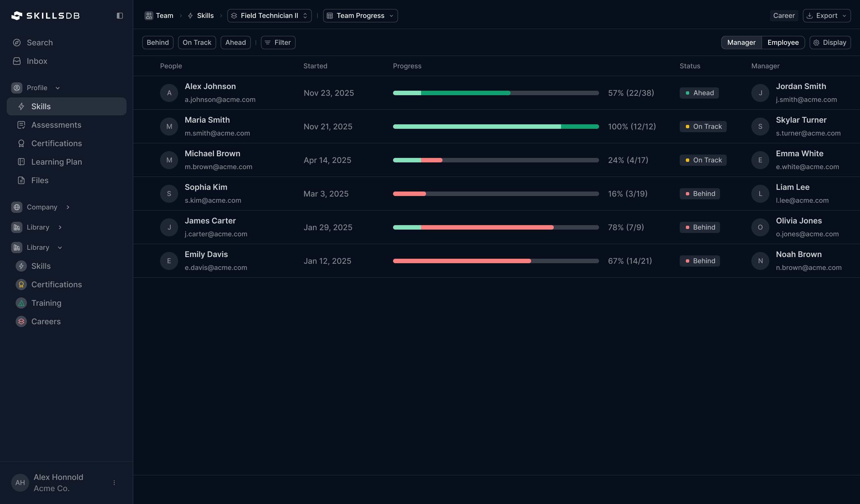The image size is (860, 504).
Task: Select the Assessments icon in sidebar
Action: click(x=21, y=125)
